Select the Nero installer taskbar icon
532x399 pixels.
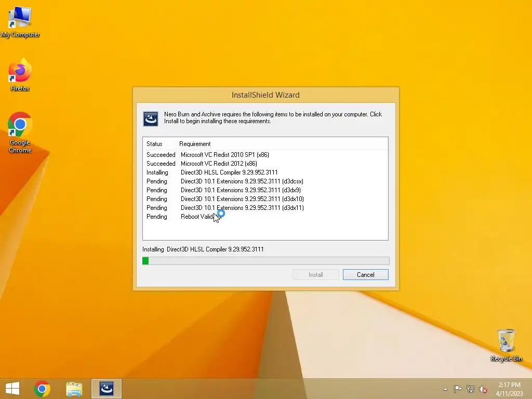tap(106, 389)
